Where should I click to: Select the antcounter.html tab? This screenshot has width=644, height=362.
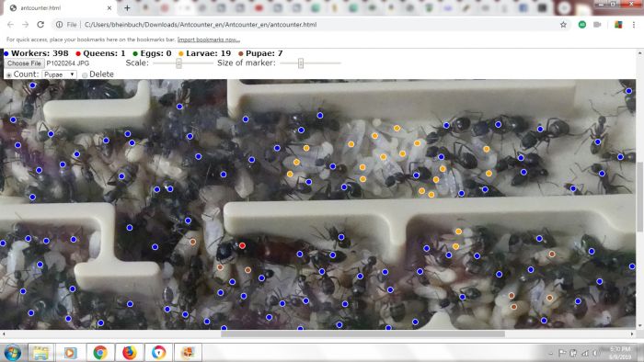pos(61,7)
